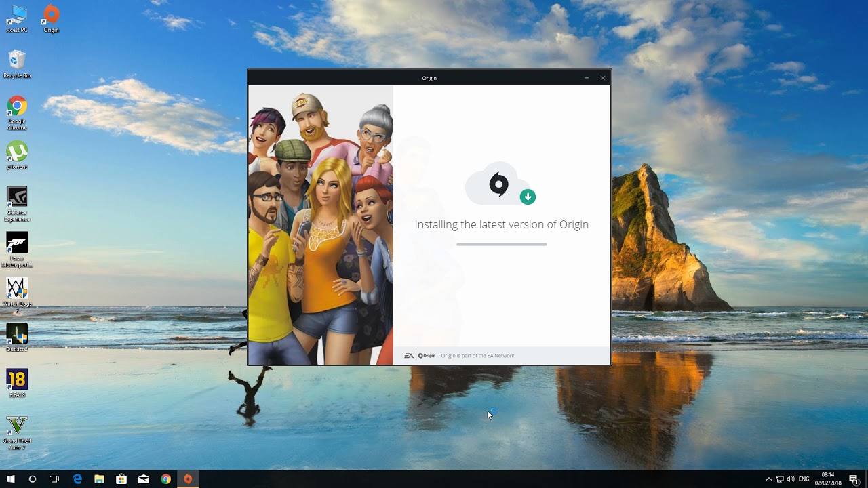The width and height of the screenshot is (868, 488).
Task: Open the Action Center notifications
Action: point(854,479)
